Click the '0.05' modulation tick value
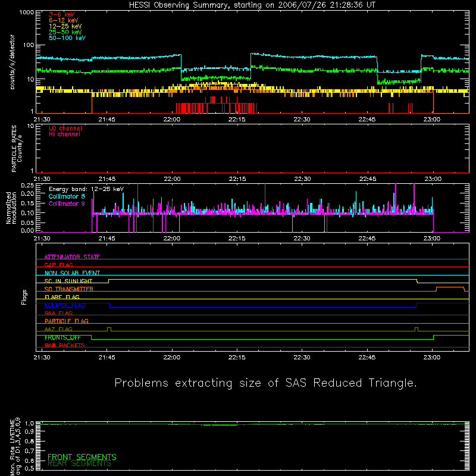476x476 pixels. 27,223
